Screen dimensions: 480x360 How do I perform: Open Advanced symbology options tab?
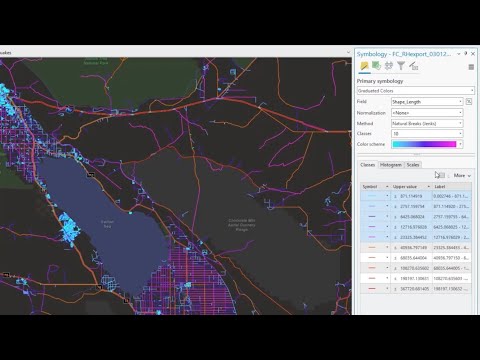pos(413,66)
